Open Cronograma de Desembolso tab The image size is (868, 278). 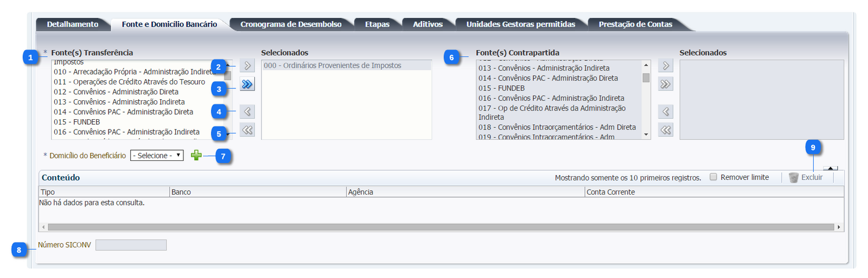point(291,24)
